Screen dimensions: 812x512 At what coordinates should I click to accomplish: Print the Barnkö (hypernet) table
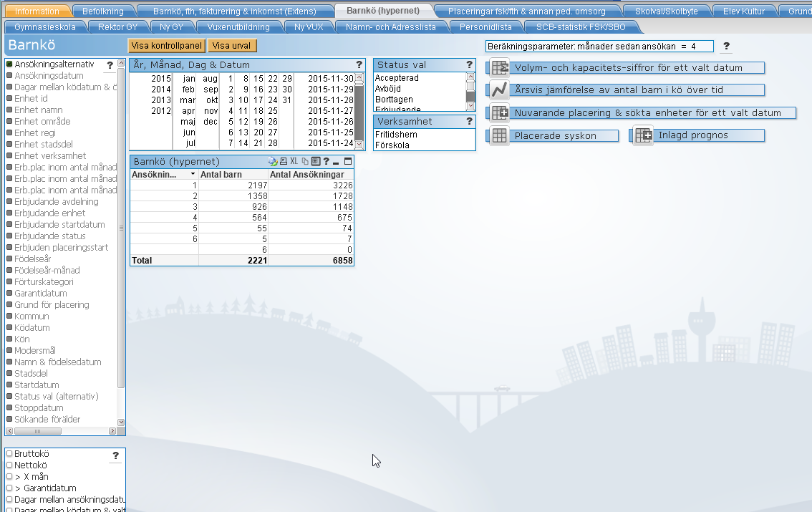point(284,162)
